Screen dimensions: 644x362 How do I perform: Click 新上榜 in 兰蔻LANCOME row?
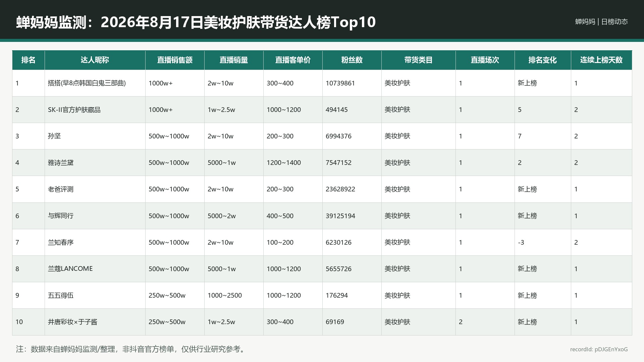click(527, 269)
